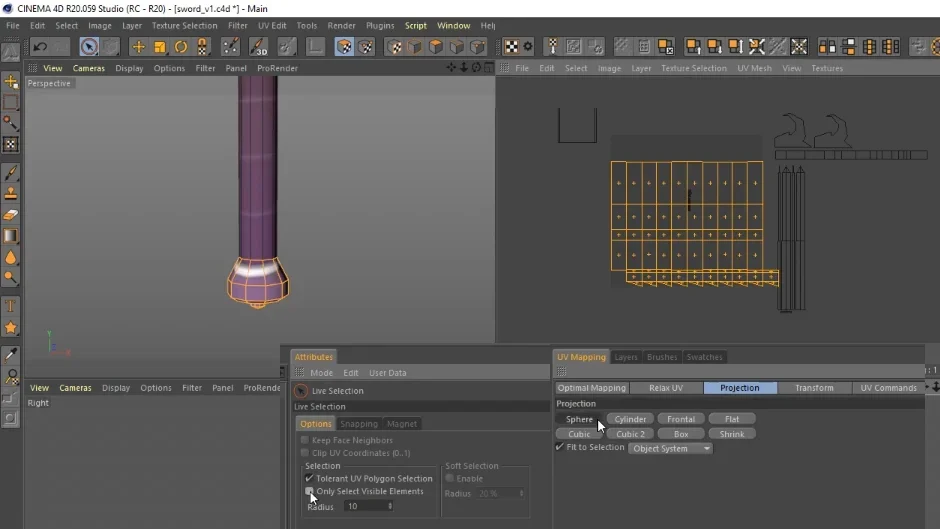Viewport: 940px width, 529px height.
Task: Select the Live Selection arrow tool
Action: tap(89, 47)
